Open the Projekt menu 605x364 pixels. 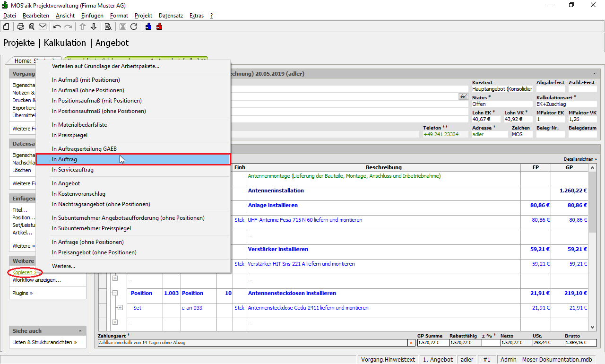[x=143, y=16]
